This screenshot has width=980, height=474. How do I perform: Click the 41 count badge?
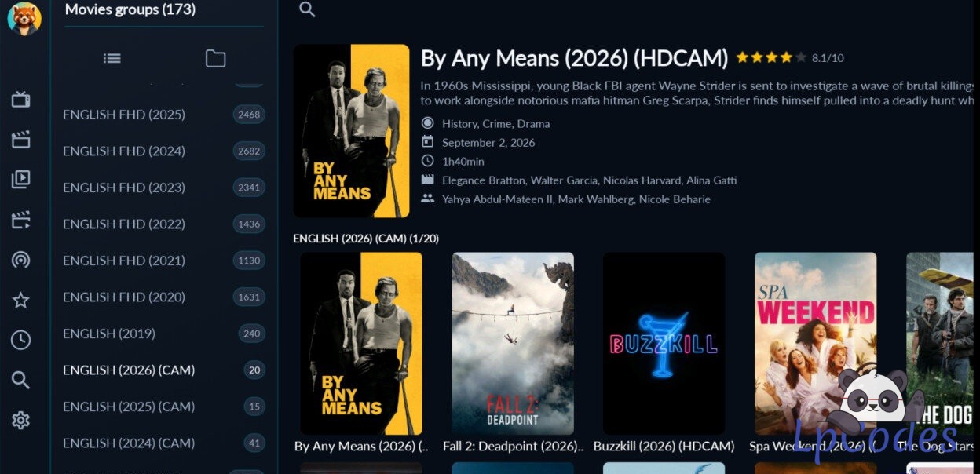coord(254,443)
